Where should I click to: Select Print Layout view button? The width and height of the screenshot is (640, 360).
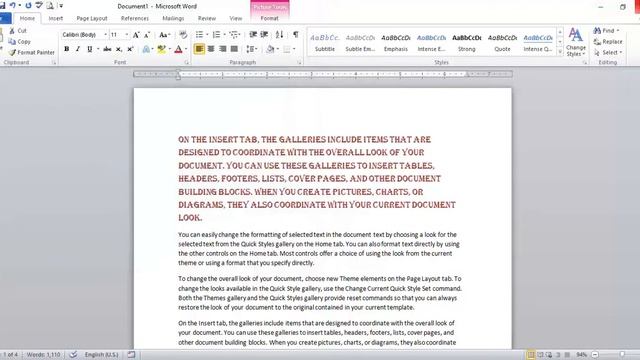click(531, 355)
